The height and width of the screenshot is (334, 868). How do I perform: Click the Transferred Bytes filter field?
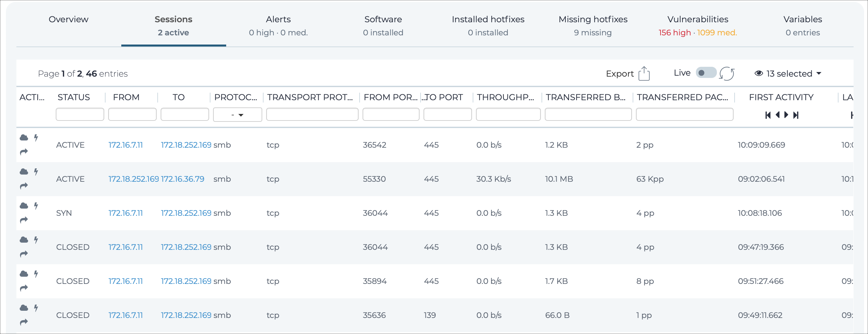pos(588,114)
